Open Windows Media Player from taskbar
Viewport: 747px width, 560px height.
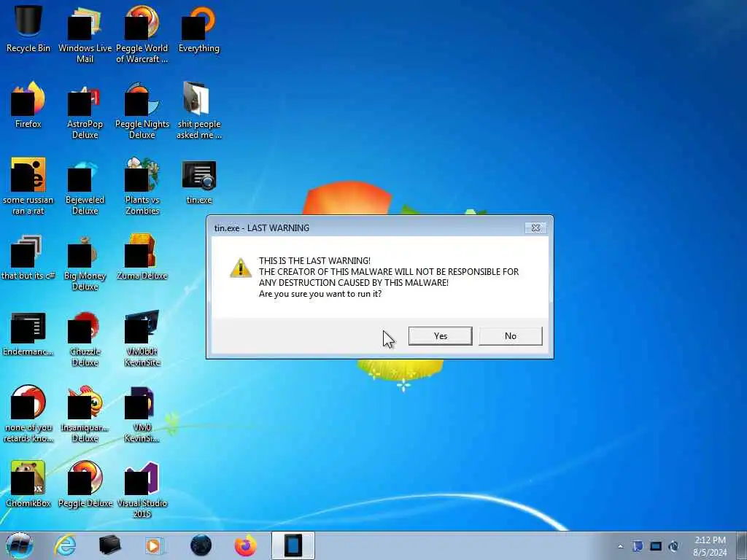tap(155, 545)
